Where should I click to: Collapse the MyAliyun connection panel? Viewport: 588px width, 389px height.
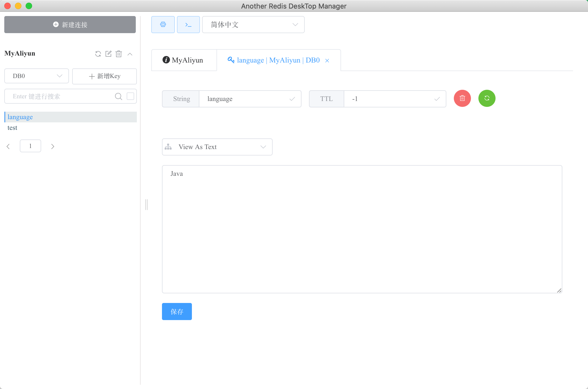click(130, 54)
